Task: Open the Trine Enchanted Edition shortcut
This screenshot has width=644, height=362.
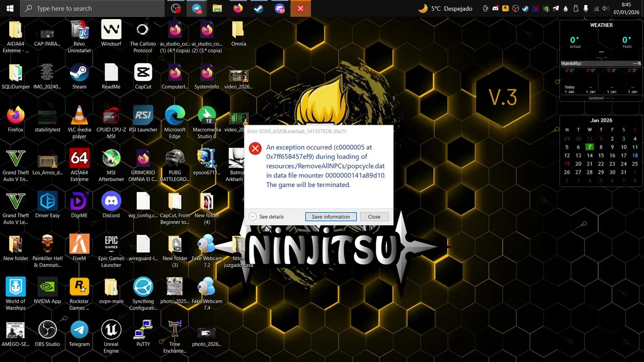Action: [x=175, y=337]
